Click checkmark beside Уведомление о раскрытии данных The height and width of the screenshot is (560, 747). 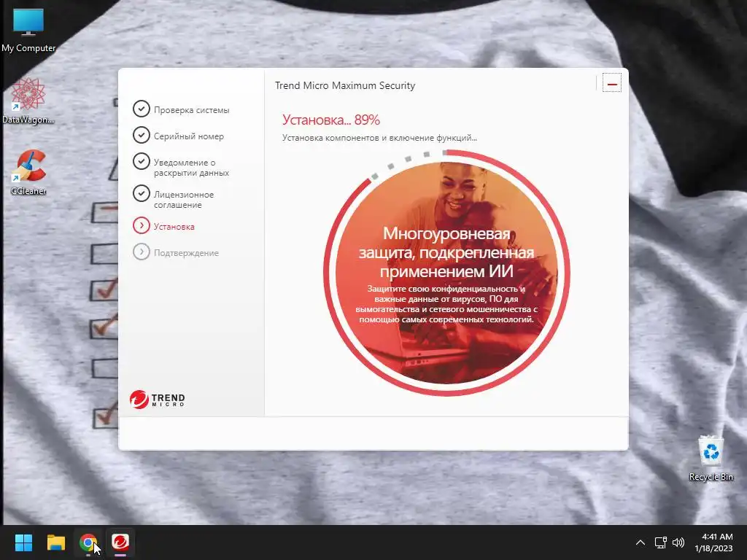[141, 161]
